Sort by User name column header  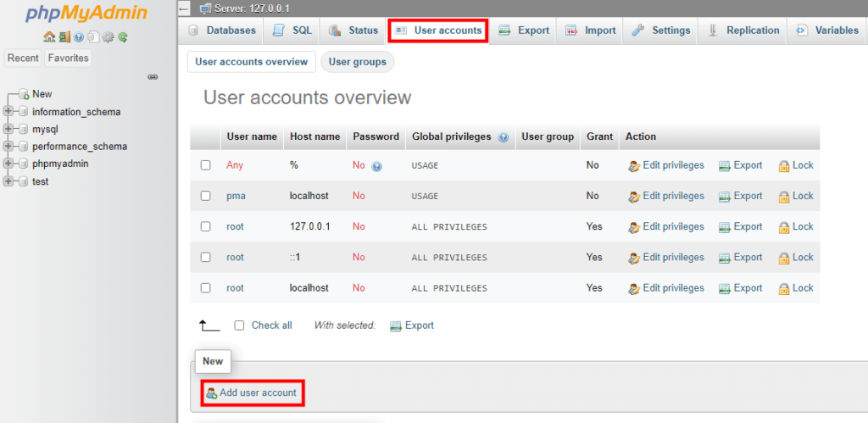click(252, 136)
